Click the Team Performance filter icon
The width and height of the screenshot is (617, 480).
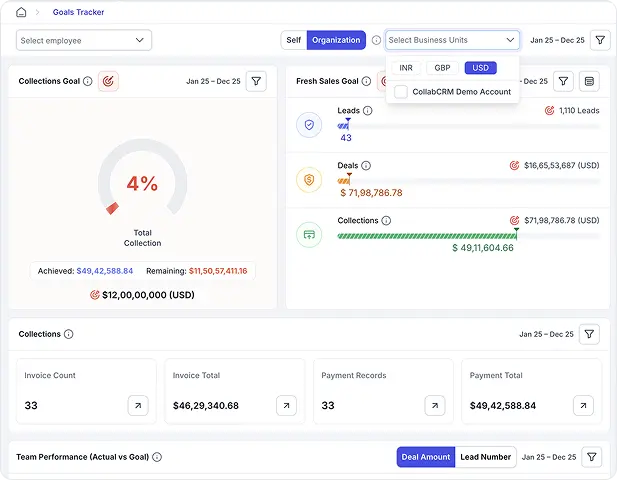592,457
